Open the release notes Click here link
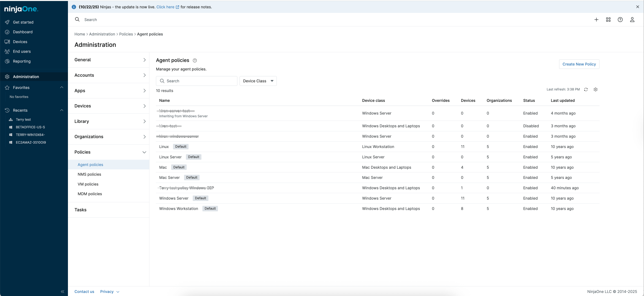Image resolution: width=644 pixels, height=296 pixels. pyautogui.click(x=165, y=7)
